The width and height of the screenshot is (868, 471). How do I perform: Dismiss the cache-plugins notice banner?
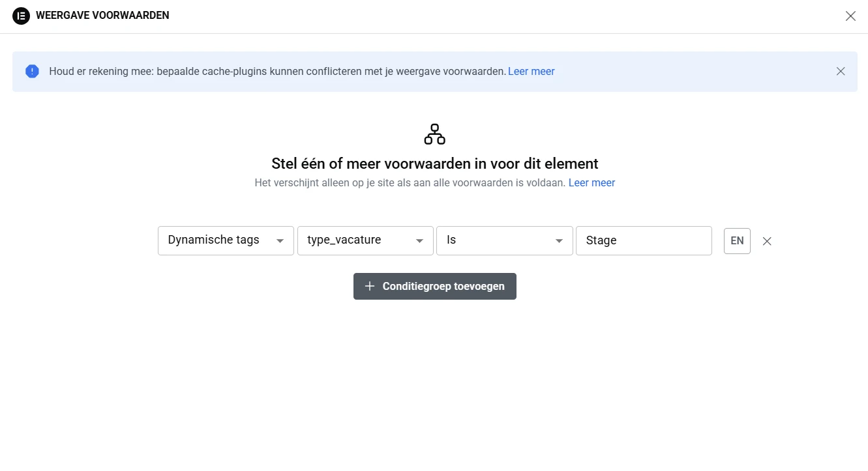841,72
